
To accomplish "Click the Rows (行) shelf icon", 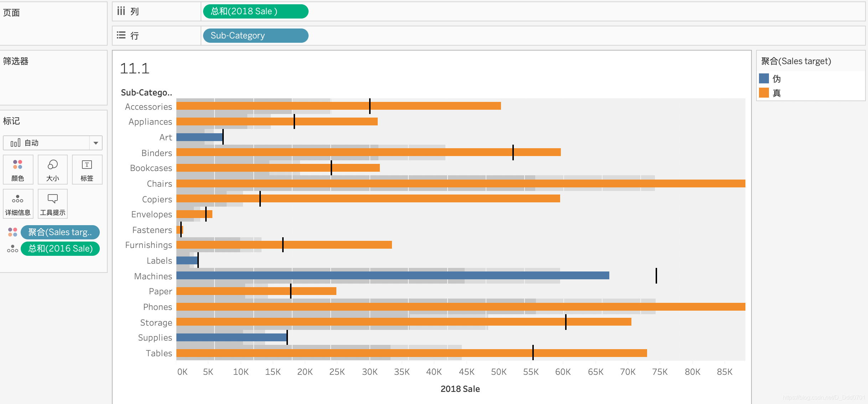I will [121, 35].
